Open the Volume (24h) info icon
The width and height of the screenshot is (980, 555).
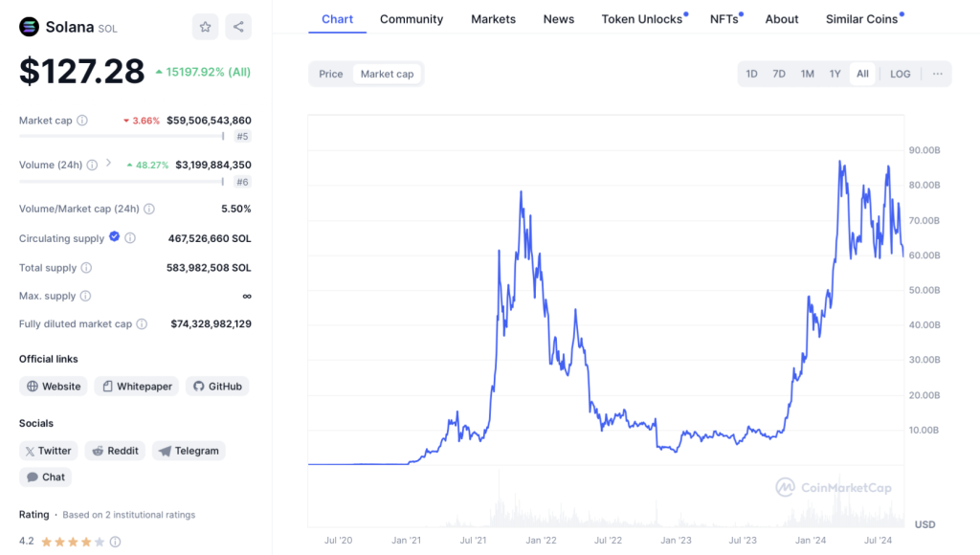(x=92, y=165)
